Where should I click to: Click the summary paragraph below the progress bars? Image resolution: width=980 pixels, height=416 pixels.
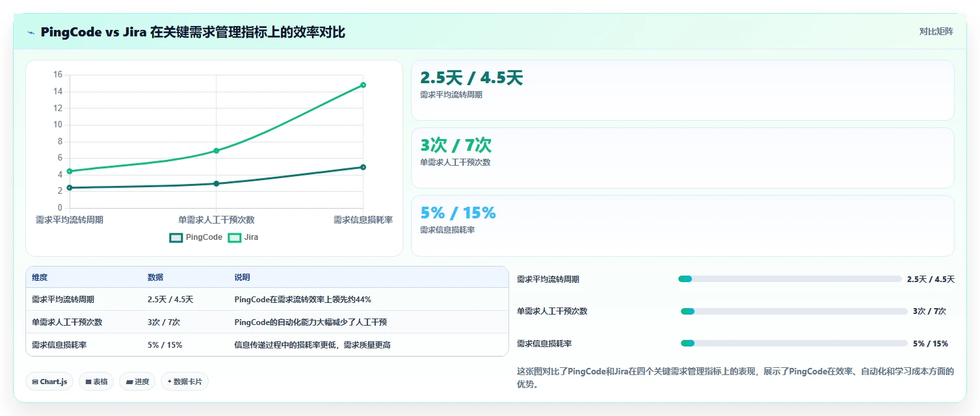click(735, 378)
